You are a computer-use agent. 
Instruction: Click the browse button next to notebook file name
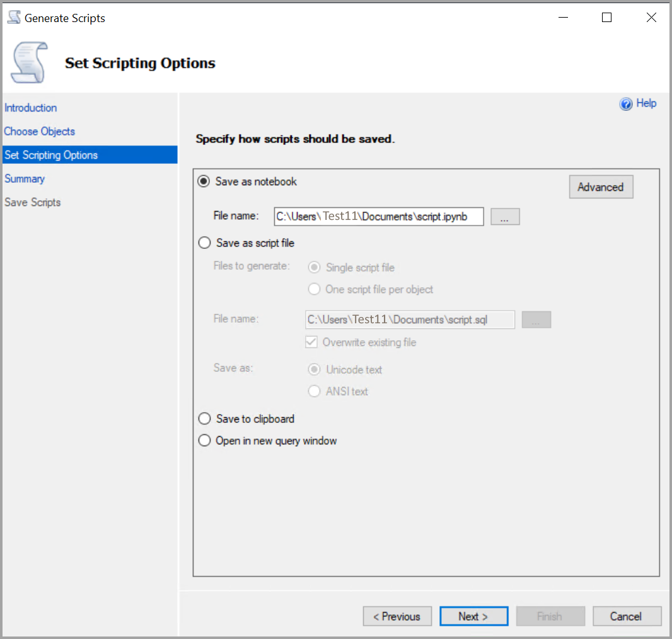[505, 216]
